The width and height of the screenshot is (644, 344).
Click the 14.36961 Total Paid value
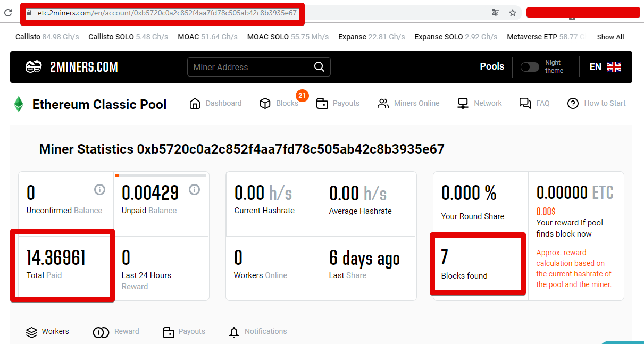(x=56, y=258)
